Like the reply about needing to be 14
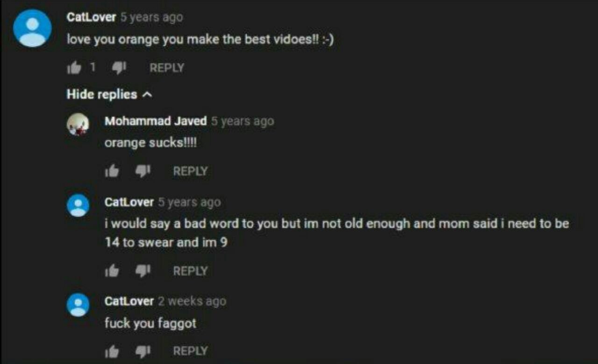 [112, 271]
